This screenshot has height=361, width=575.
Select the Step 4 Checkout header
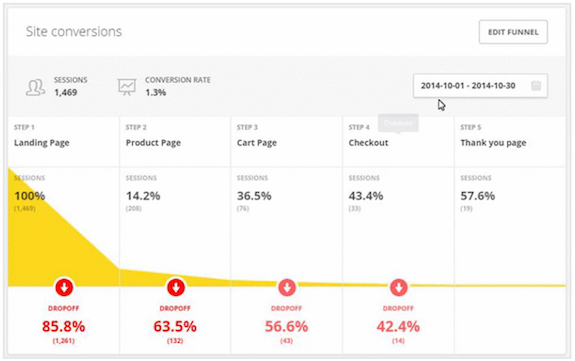tap(398, 142)
